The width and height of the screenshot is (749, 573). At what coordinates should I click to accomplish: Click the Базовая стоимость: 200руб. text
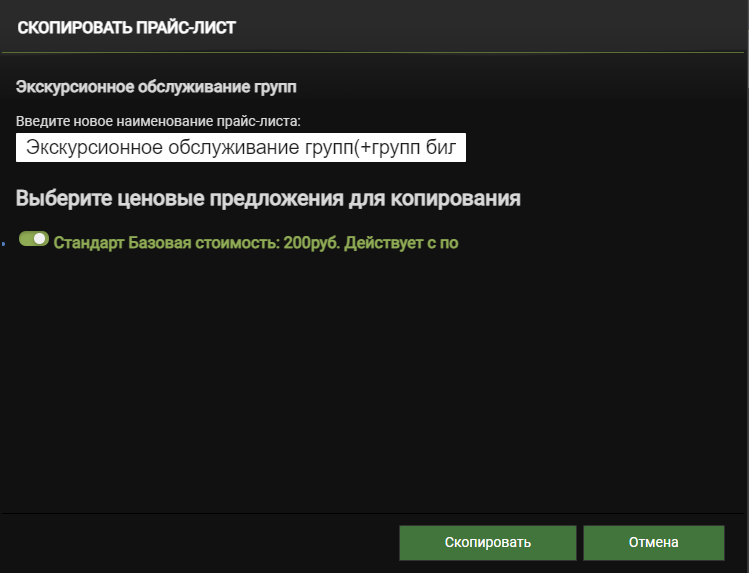235,242
